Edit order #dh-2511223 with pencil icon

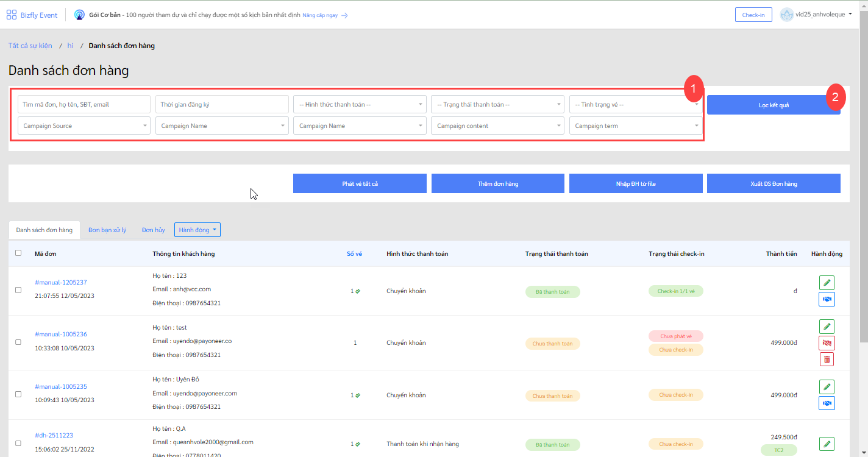tap(827, 444)
